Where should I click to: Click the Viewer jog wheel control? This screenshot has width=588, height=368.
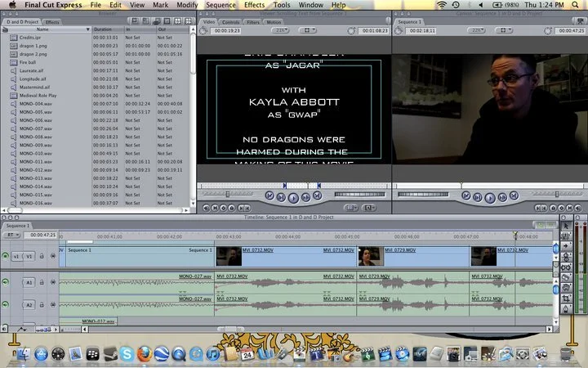pos(359,194)
